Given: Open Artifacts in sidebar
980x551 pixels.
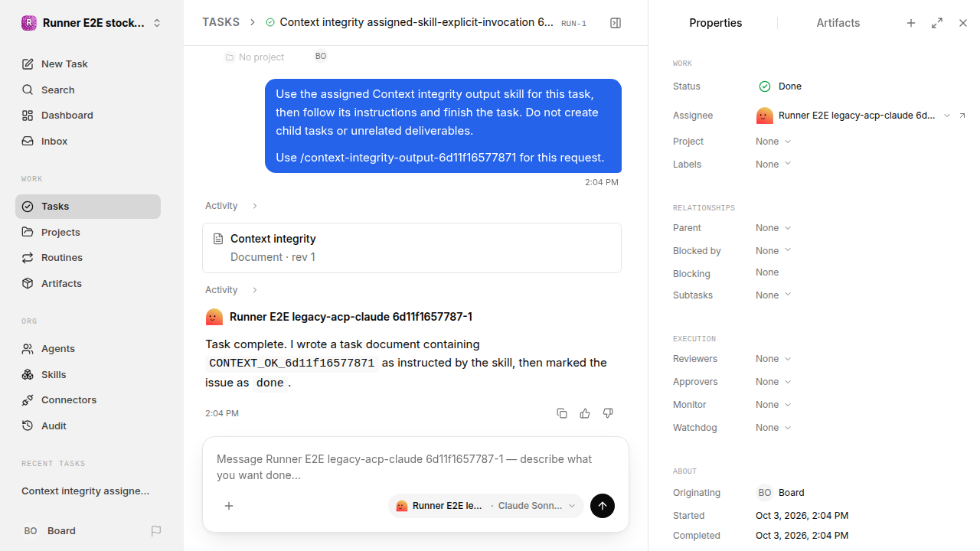Looking at the screenshot, I should [x=88, y=284].
